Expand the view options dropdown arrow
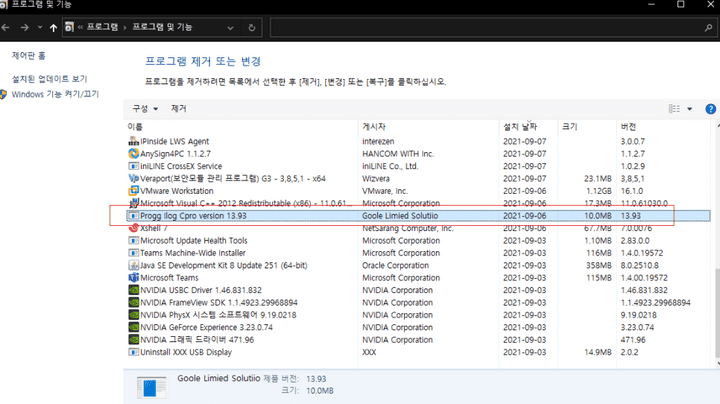720x404 pixels. pyautogui.click(x=689, y=109)
